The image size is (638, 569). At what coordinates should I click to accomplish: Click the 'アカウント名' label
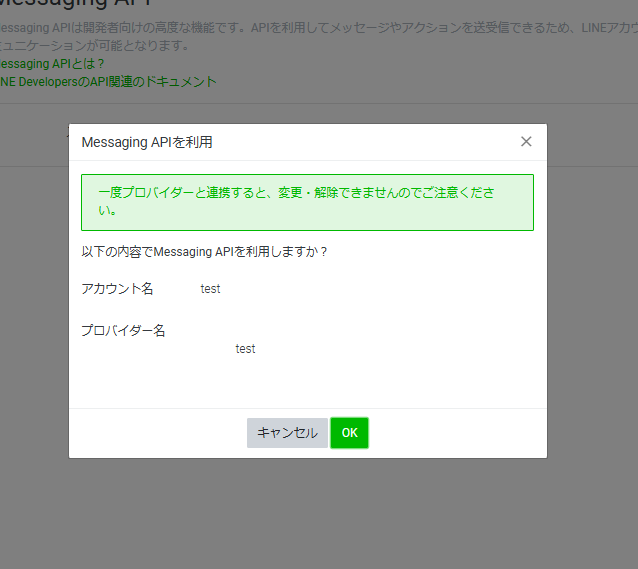(x=117, y=289)
